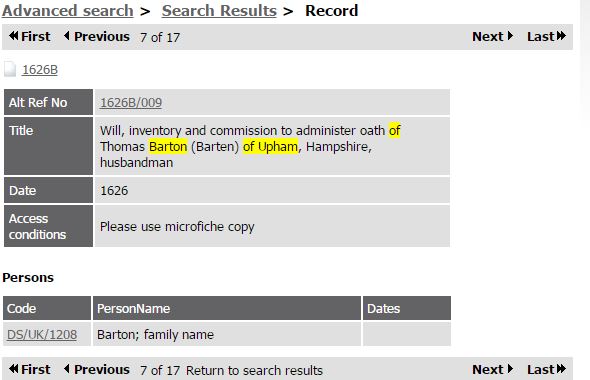
Task: Open Alt Ref No 1626B/009 link
Action: pos(131,102)
